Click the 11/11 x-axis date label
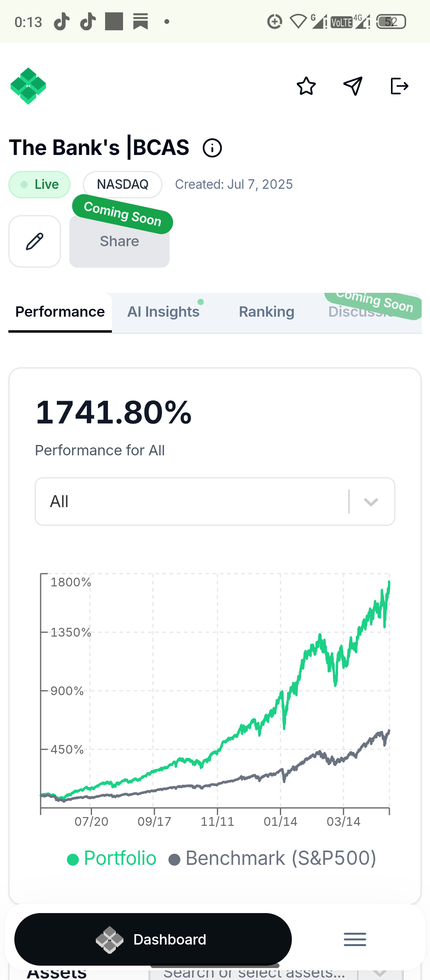Screen dimensions: 430x980 tap(217, 821)
